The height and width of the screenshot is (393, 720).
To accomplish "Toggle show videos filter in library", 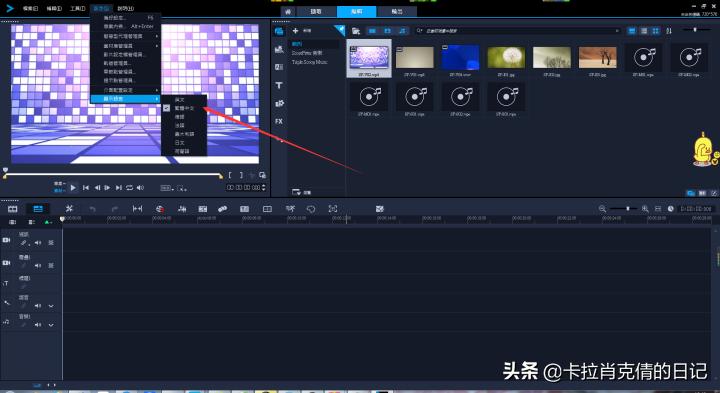I will click(x=372, y=31).
